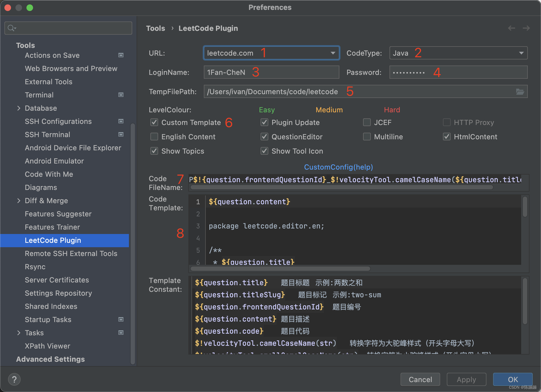The height and width of the screenshot is (392, 541).
Task: Uncheck the Plugin Update checkbox
Action: (x=264, y=122)
